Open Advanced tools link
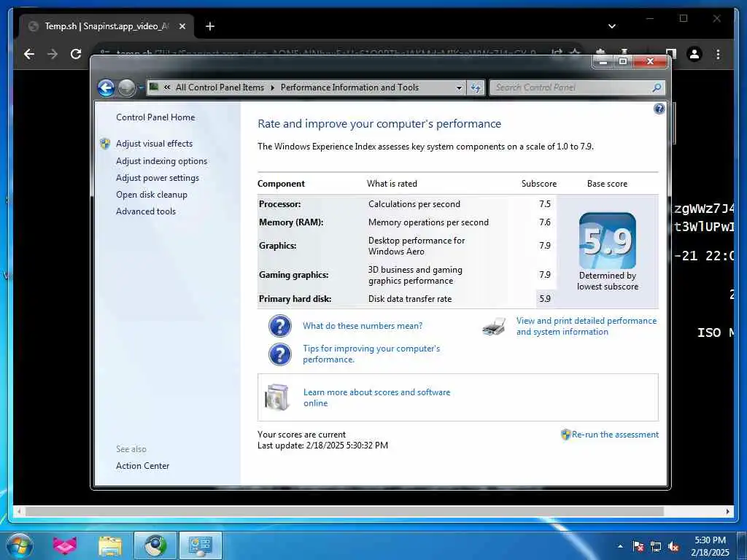This screenshot has width=747, height=560. (x=146, y=211)
